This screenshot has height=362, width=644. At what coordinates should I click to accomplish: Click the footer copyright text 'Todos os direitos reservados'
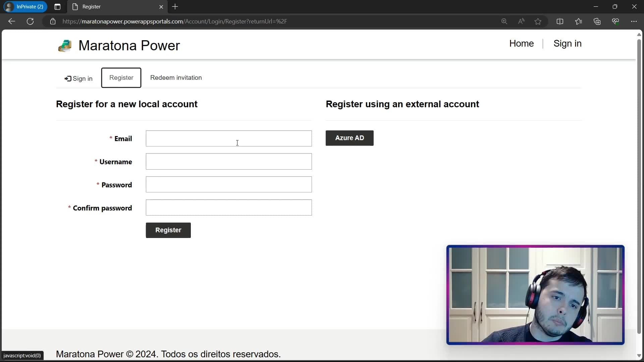click(x=221, y=354)
